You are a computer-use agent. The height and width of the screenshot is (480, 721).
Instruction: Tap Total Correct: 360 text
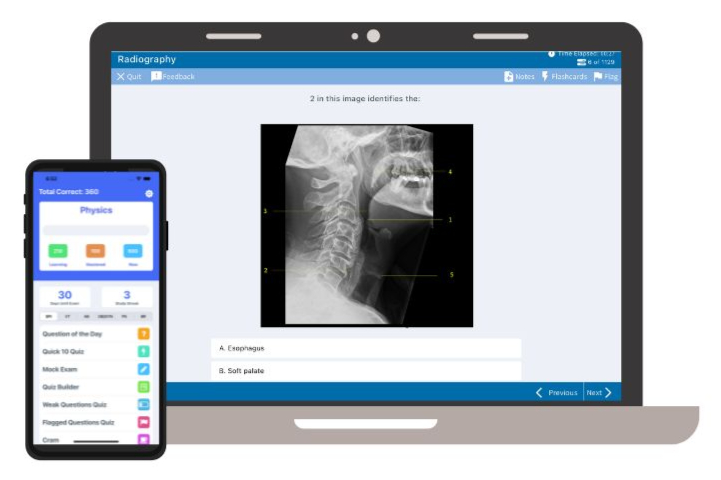69,192
